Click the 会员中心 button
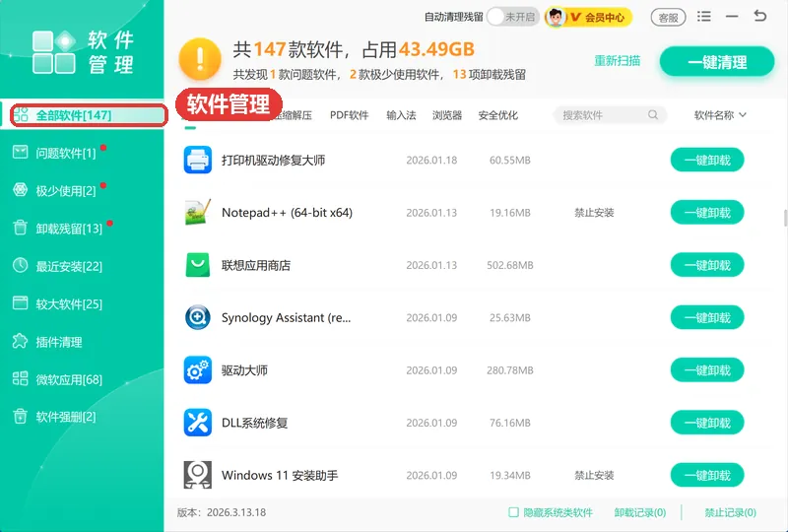The image size is (788, 532). tap(588, 17)
